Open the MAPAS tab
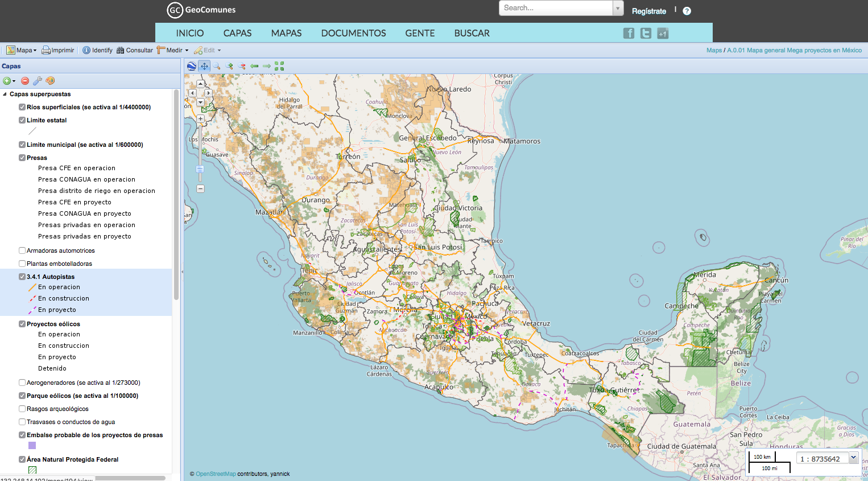Image resolution: width=868 pixels, height=481 pixels. pyautogui.click(x=286, y=33)
